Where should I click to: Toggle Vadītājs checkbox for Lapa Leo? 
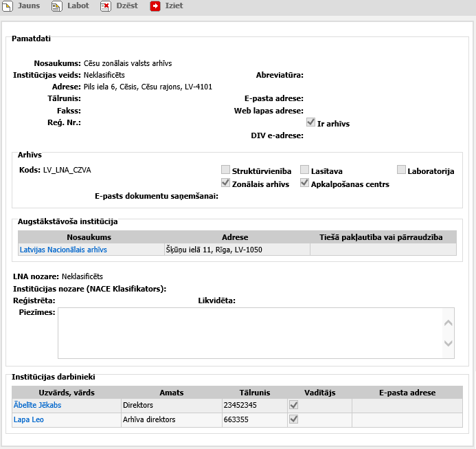coord(294,419)
